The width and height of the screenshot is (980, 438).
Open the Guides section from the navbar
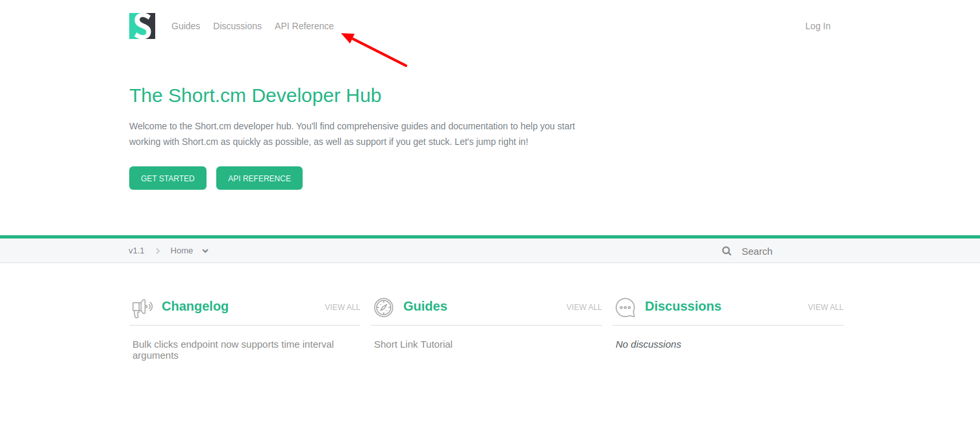(186, 26)
